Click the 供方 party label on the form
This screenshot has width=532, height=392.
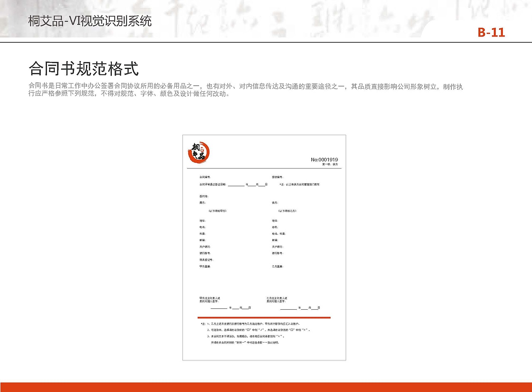coord(275,203)
